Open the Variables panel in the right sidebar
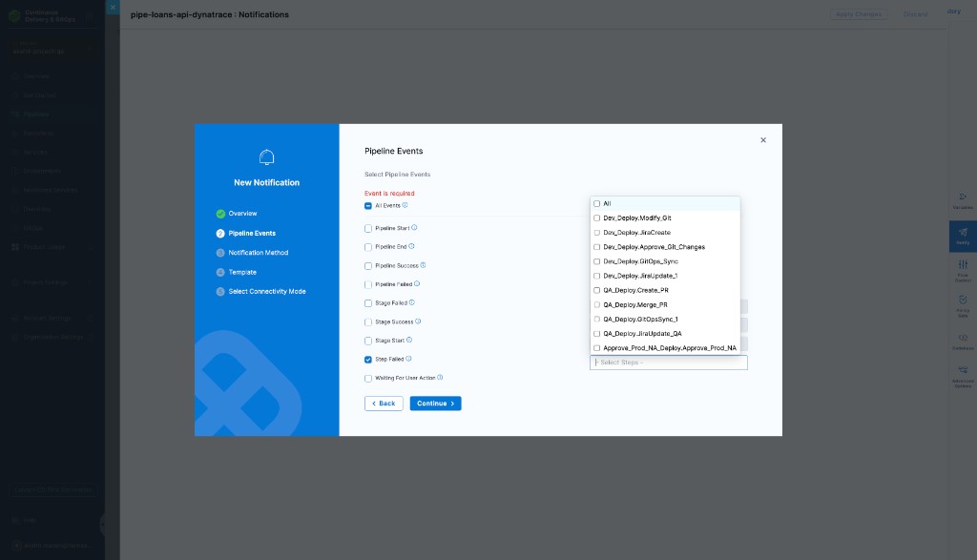This screenshot has height=560, width=977. (965, 198)
